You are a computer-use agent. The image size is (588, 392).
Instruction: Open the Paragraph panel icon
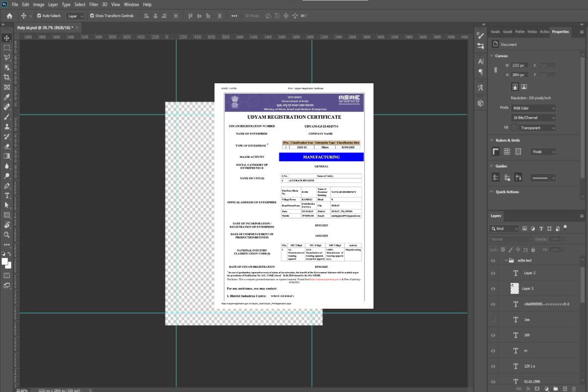(x=480, y=71)
